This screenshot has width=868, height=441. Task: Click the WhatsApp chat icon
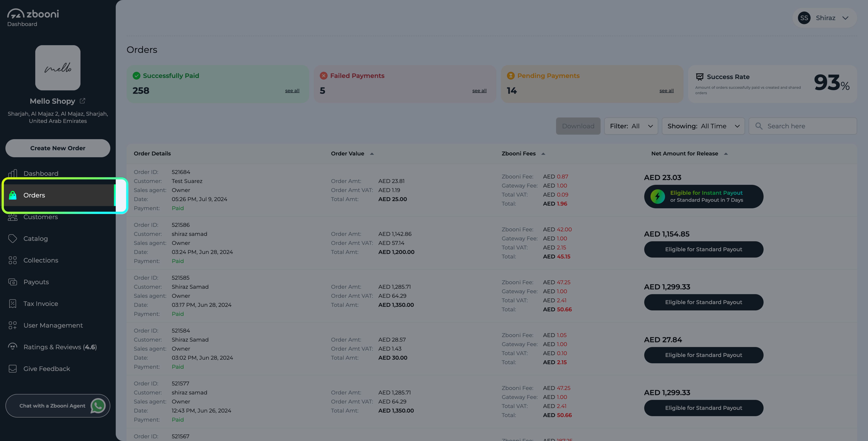(98, 406)
